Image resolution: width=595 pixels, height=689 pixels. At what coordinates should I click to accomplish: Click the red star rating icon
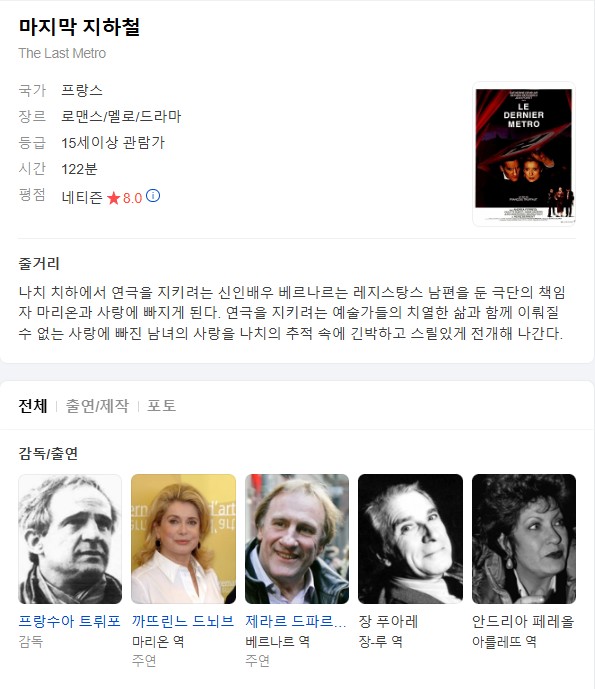coord(113,198)
